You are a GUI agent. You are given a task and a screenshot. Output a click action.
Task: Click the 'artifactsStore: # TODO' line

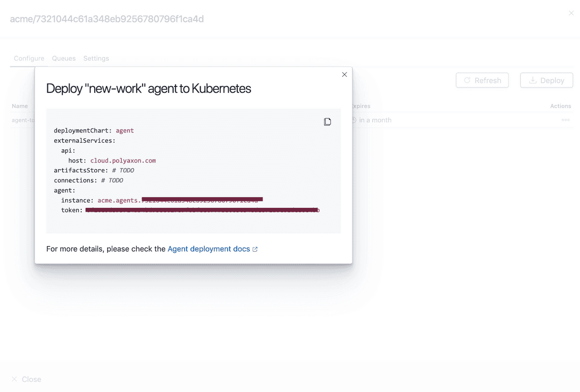[x=94, y=170]
